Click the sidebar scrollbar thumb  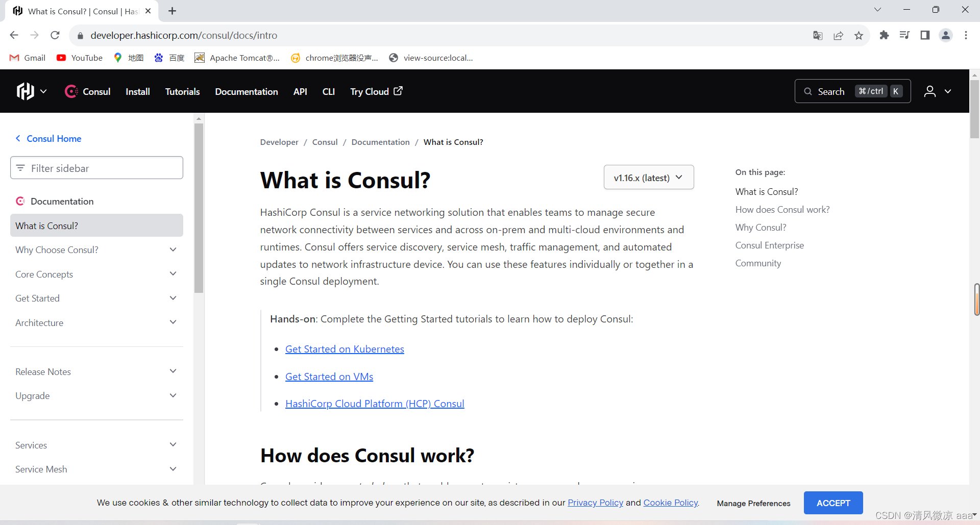click(199, 208)
